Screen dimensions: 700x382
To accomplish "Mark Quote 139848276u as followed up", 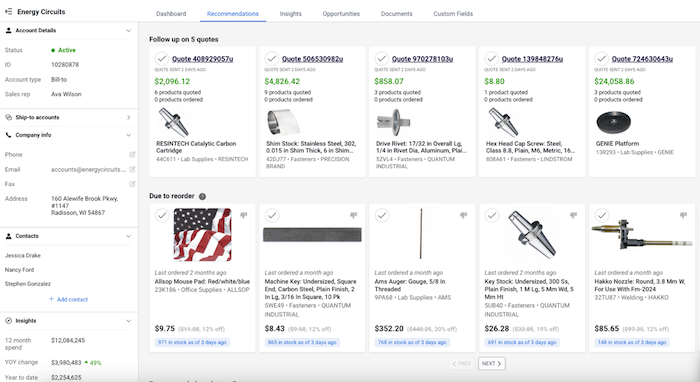I will [x=491, y=58].
